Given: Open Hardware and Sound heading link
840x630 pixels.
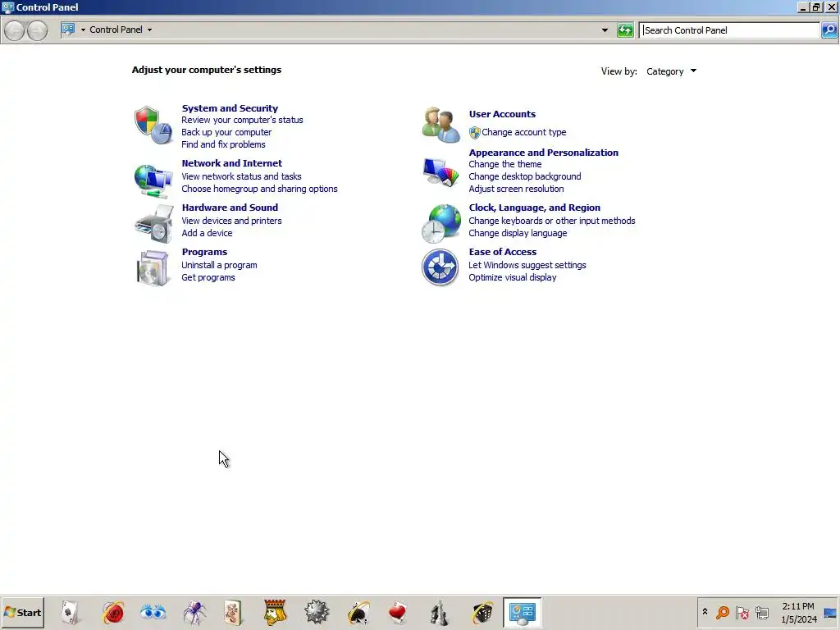Looking at the screenshot, I should 230,208.
